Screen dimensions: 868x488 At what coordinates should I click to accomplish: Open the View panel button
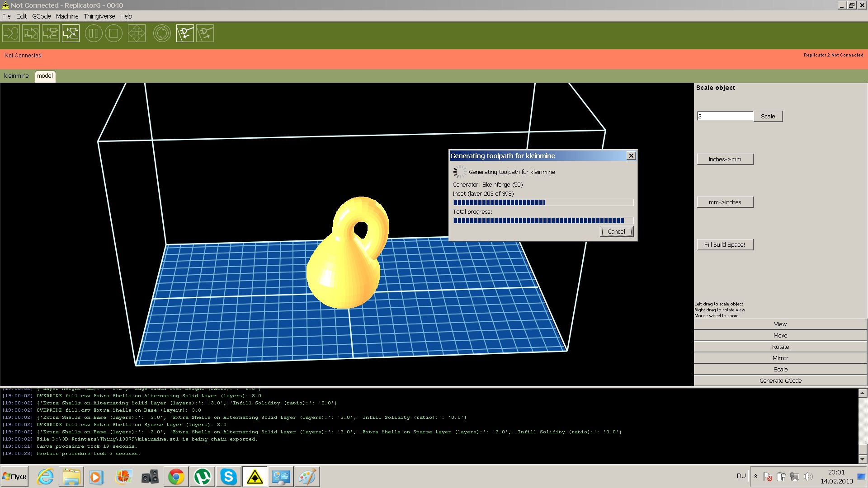[x=780, y=324]
